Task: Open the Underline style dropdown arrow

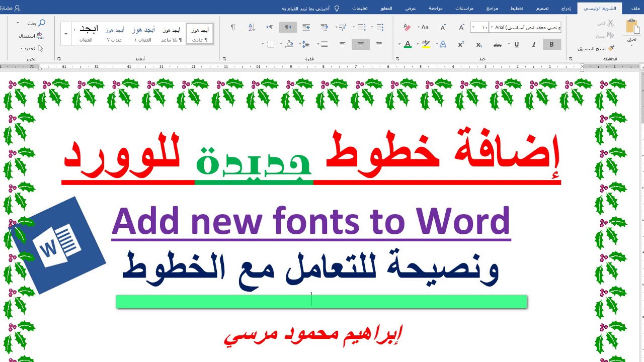Action: 509,44
